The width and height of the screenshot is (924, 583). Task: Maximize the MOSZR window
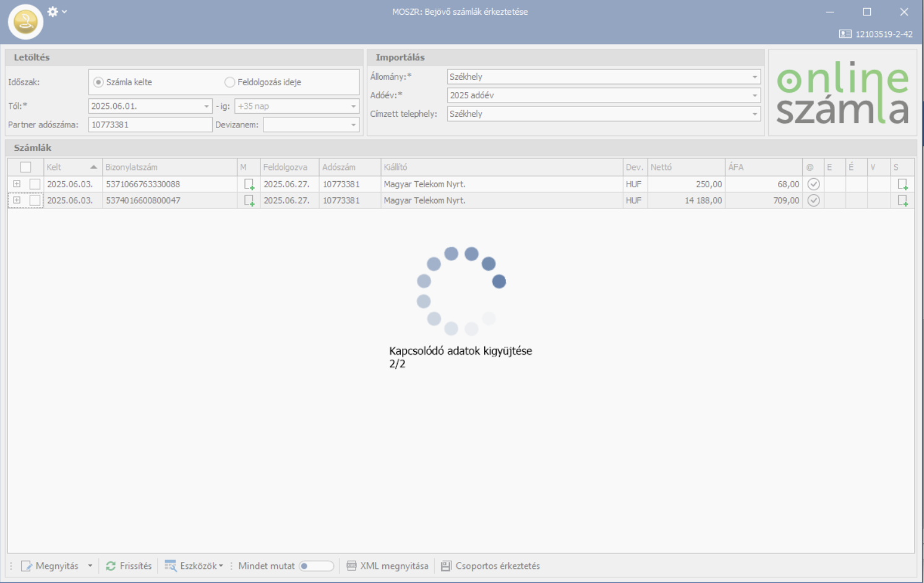point(867,12)
